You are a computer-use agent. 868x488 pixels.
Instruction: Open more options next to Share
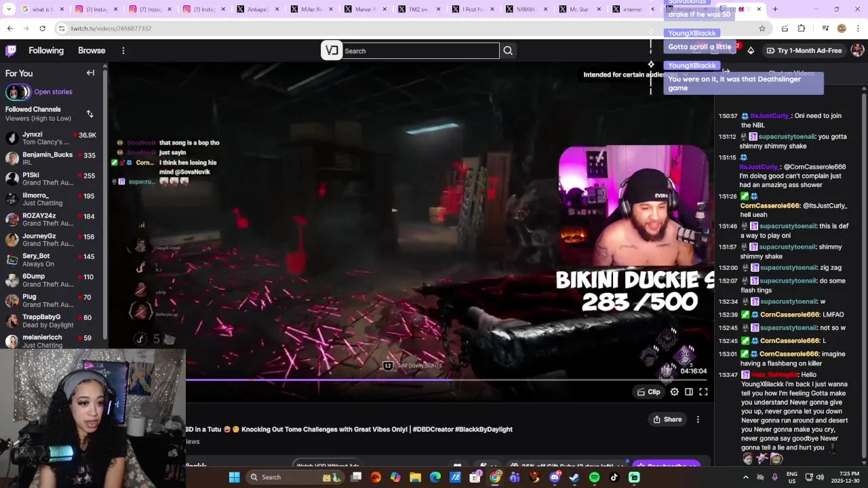pyautogui.click(x=698, y=420)
